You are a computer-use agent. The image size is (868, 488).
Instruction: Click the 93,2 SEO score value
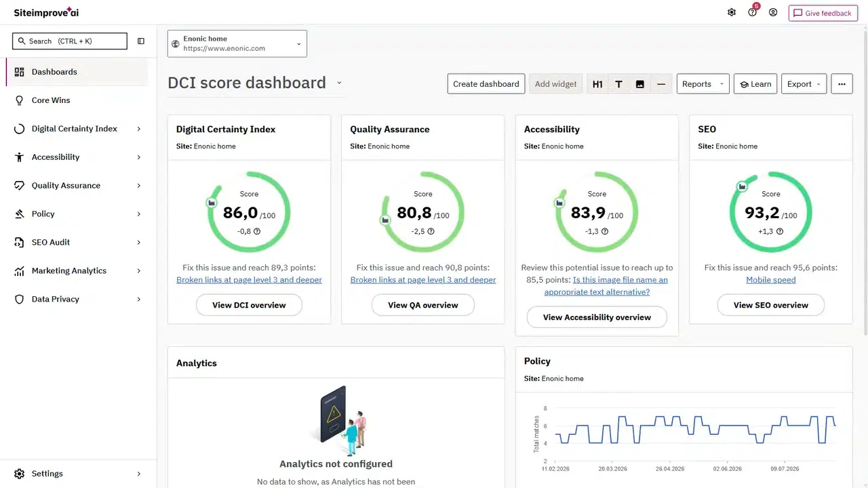(762, 213)
